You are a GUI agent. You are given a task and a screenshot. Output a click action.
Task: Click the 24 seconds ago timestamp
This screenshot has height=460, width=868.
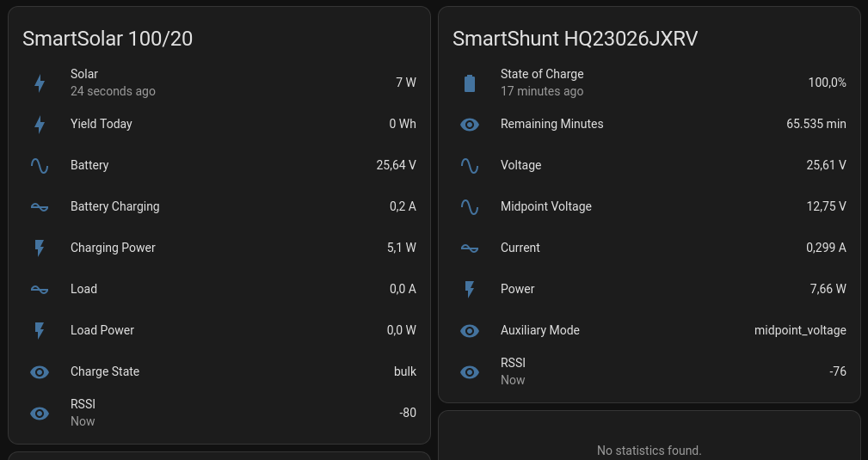pos(113,91)
